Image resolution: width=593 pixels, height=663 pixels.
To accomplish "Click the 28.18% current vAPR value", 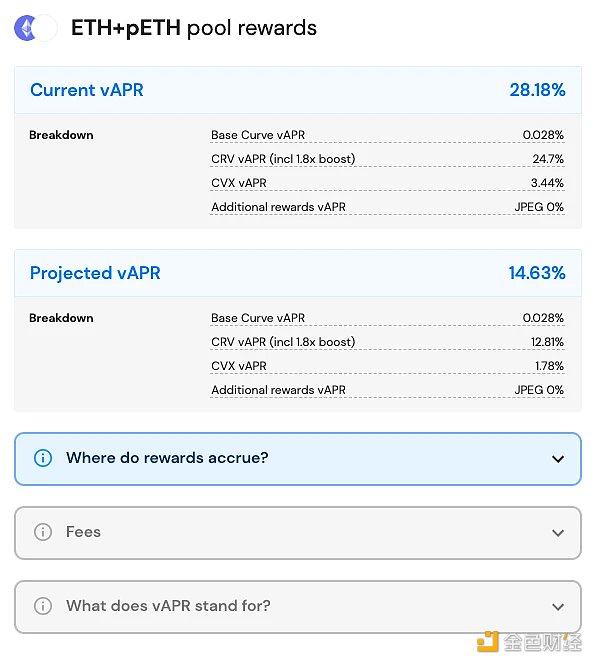I will click(x=537, y=90).
